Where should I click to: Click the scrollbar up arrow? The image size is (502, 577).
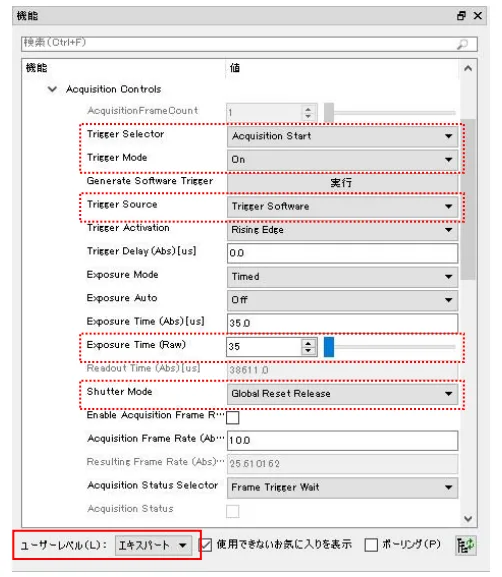click(468, 68)
